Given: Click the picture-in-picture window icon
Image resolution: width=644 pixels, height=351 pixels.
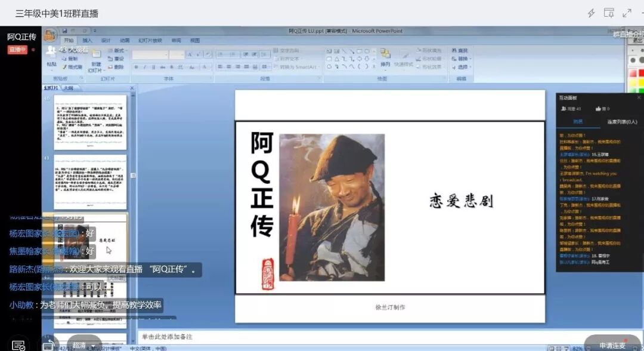Looking at the screenshot, I should coord(609,13).
